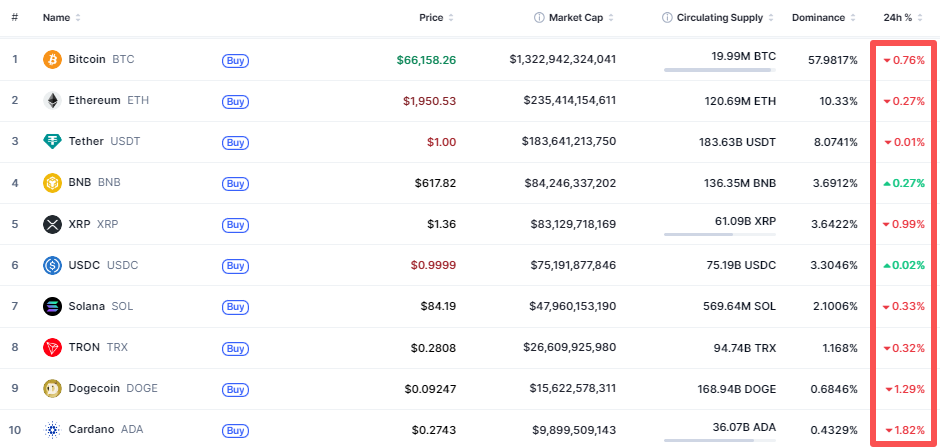The image size is (940, 448).
Task: Sort by Name column header
Action: click(62, 18)
